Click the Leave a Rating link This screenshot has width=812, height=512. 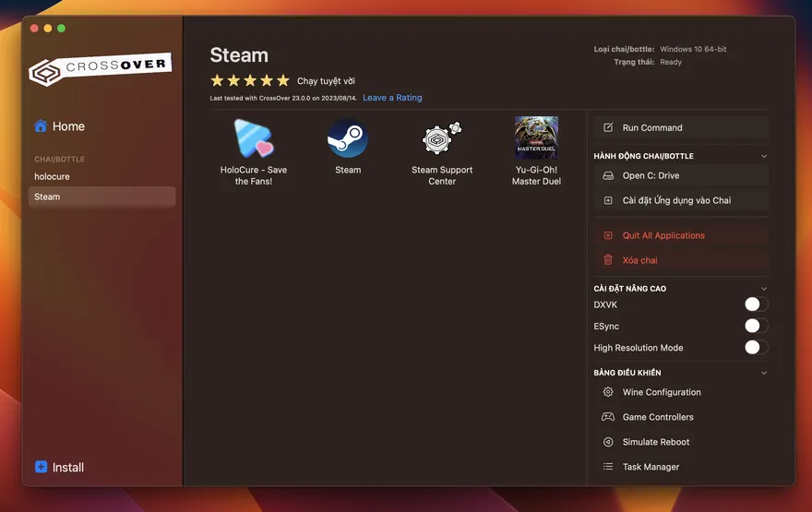tap(392, 98)
